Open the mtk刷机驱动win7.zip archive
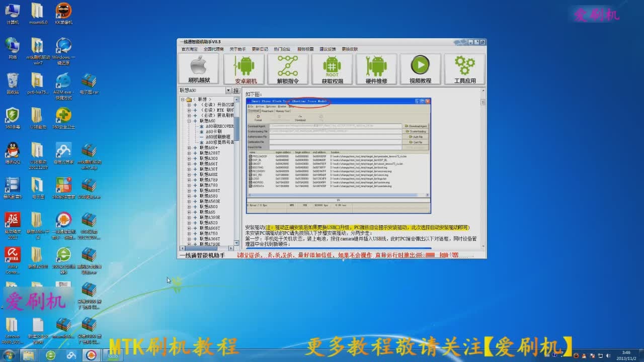The image size is (644, 362). coord(89,156)
